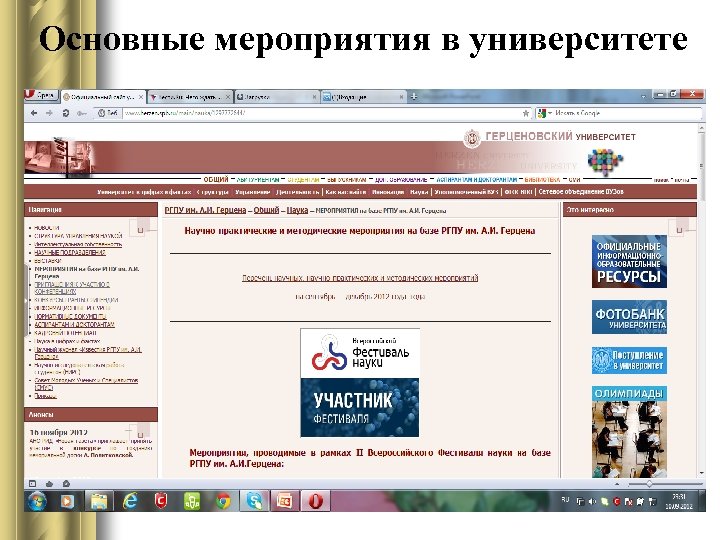
Task: Click the Фотобанк университета banner
Action: (x=629, y=317)
